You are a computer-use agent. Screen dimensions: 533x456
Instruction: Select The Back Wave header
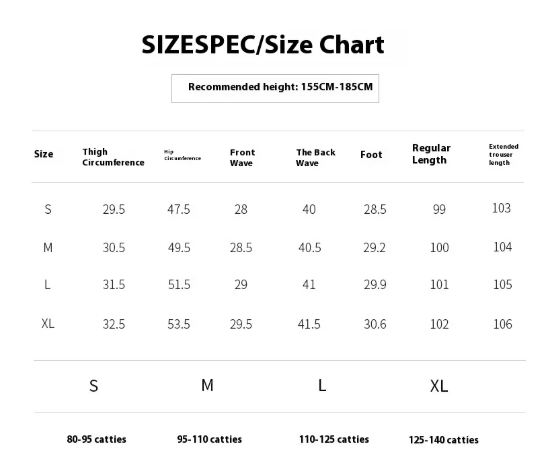click(315, 158)
